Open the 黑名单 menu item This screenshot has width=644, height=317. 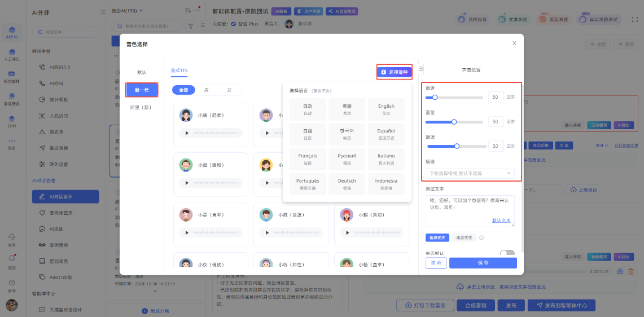pyautogui.click(x=56, y=132)
